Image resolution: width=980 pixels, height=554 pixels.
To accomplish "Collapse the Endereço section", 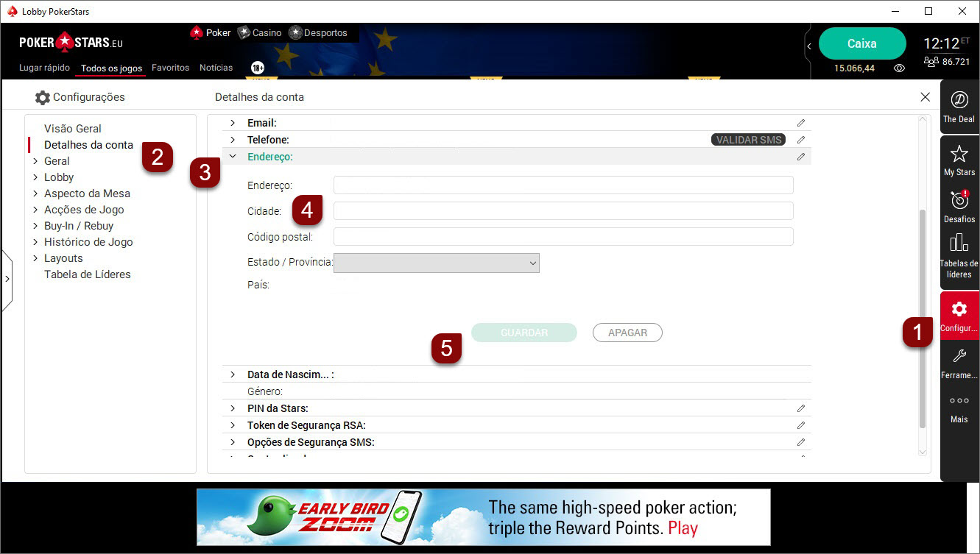I will (233, 157).
